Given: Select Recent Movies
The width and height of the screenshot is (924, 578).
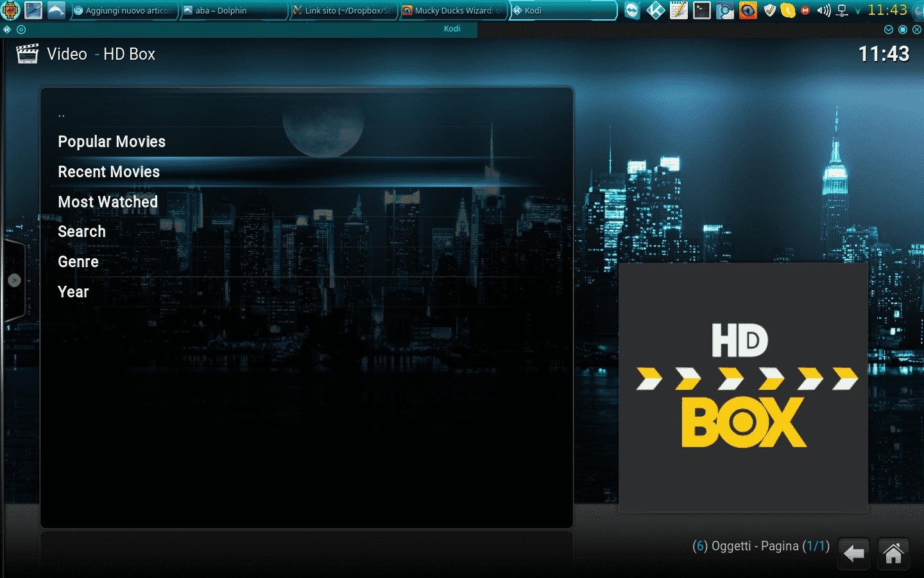Looking at the screenshot, I should (x=307, y=171).
